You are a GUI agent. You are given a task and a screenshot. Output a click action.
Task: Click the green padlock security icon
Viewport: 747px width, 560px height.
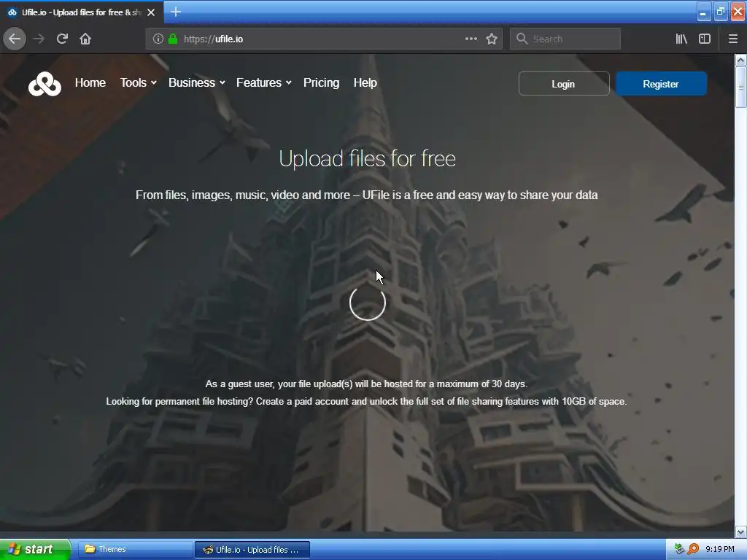point(173,39)
